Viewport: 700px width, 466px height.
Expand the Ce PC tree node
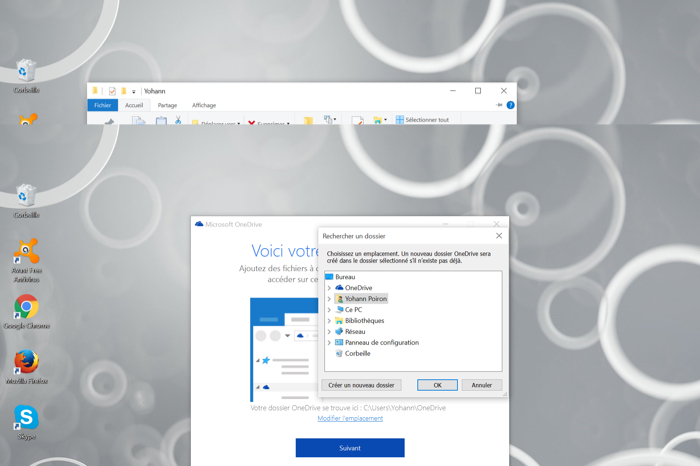tap(329, 310)
